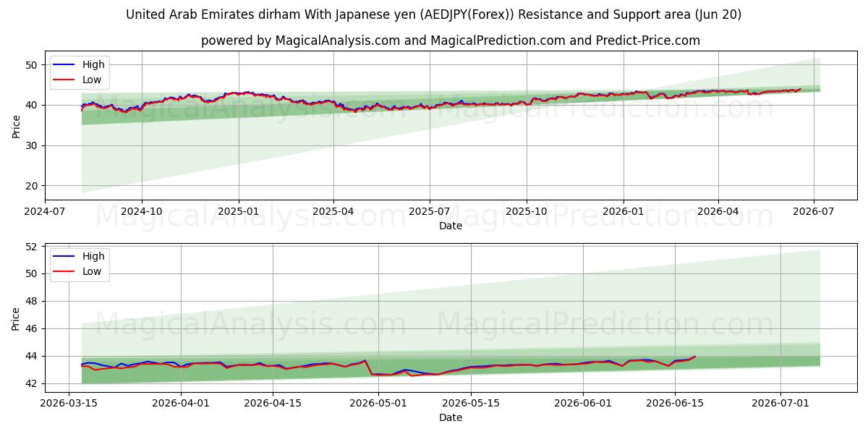
Task: Click the 'powered by MagicalAnalysis.com' subtitle
Action: tap(450, 41)
